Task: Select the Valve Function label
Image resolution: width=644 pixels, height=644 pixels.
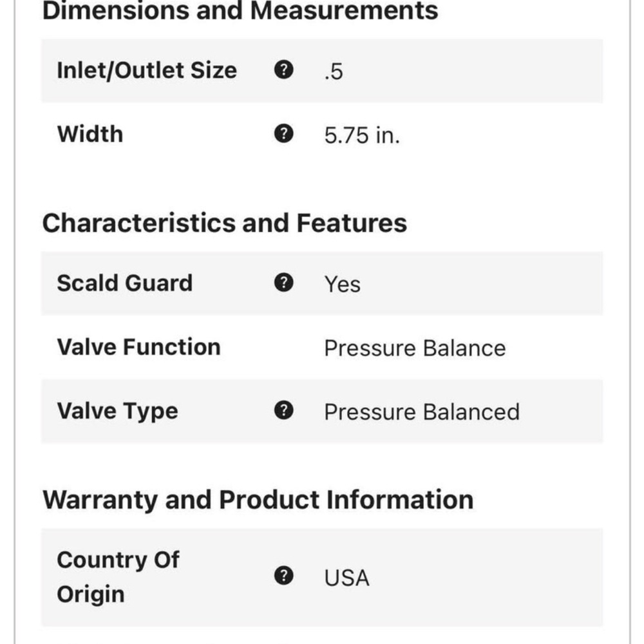Action: coord(139,347)
